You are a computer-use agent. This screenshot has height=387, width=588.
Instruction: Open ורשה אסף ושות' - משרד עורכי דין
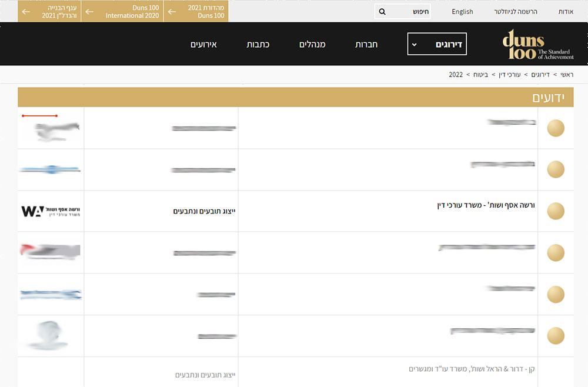point(486,205)
